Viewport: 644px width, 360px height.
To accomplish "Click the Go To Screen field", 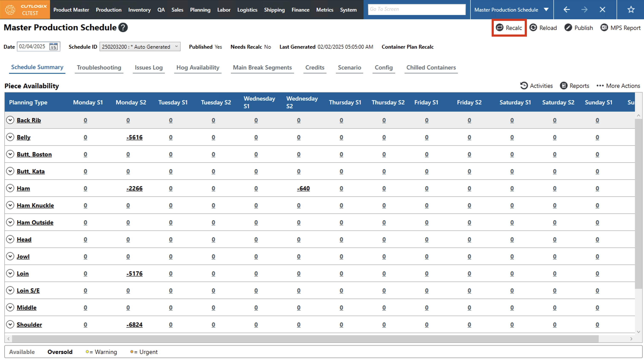I will 417,9.
